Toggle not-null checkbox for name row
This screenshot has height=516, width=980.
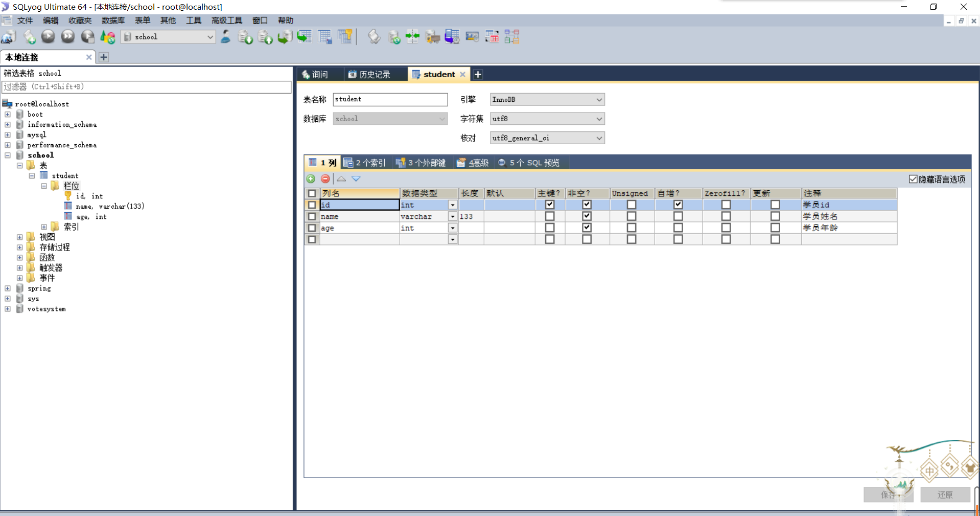point(587,216)
